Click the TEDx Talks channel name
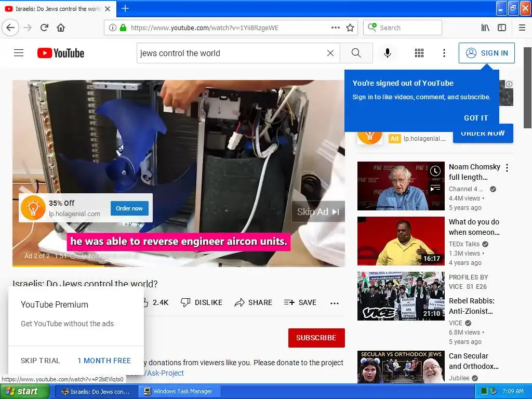The image size is (532, 399). [464, 244]
